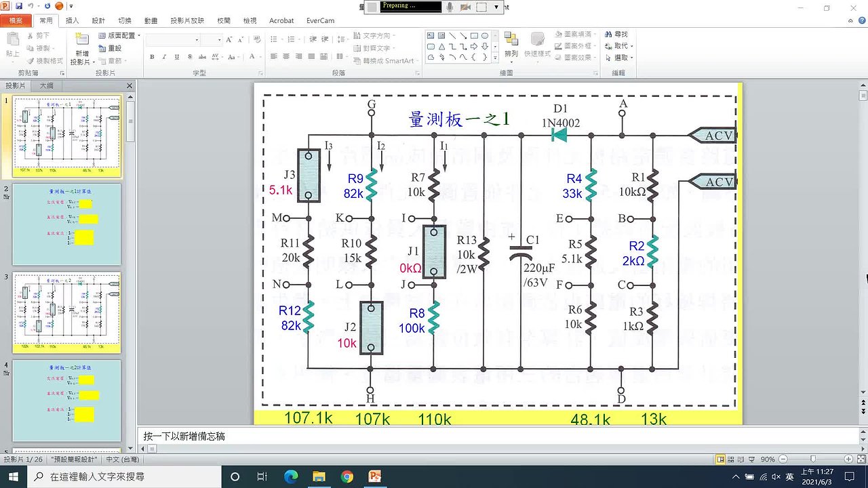Open Replace (取代) dropdown
Image resolution: width=868 pixels, height=488 pixels.
click(x=619, y=46)
